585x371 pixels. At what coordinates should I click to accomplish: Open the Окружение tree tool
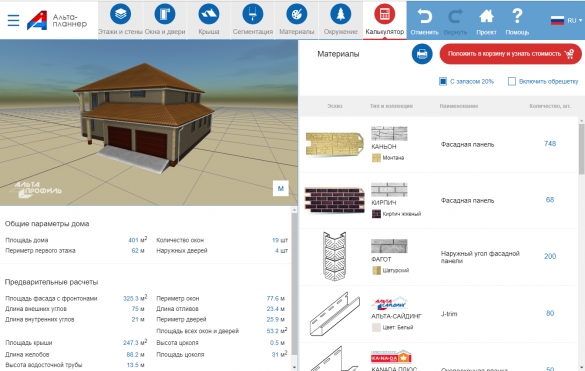point(340,19)
